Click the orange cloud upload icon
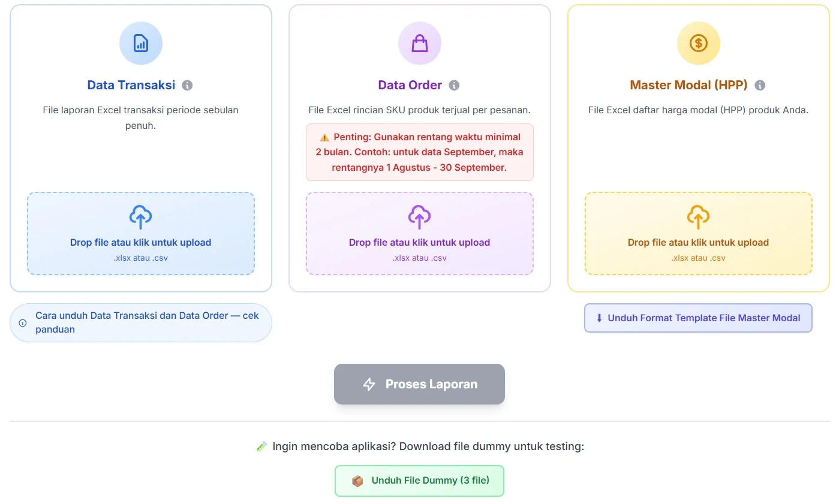This screenshot has width=839, height=504. tap(698, 217)
